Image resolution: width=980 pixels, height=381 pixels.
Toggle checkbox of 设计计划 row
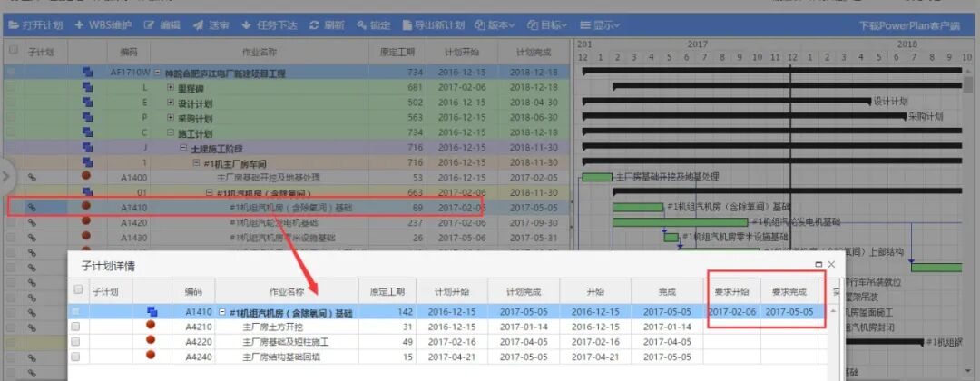(x=11, y=103)
